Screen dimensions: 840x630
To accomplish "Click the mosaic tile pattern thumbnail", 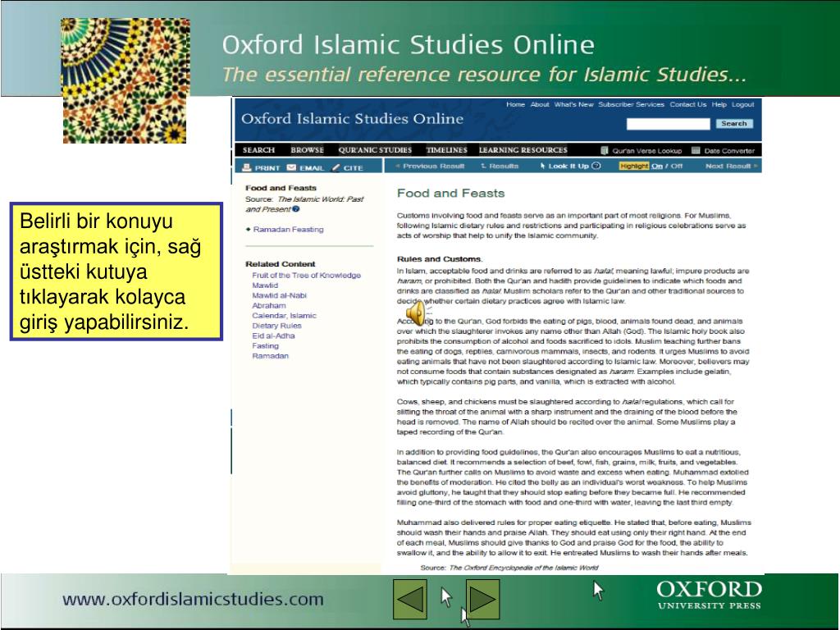I will point(125,81).
